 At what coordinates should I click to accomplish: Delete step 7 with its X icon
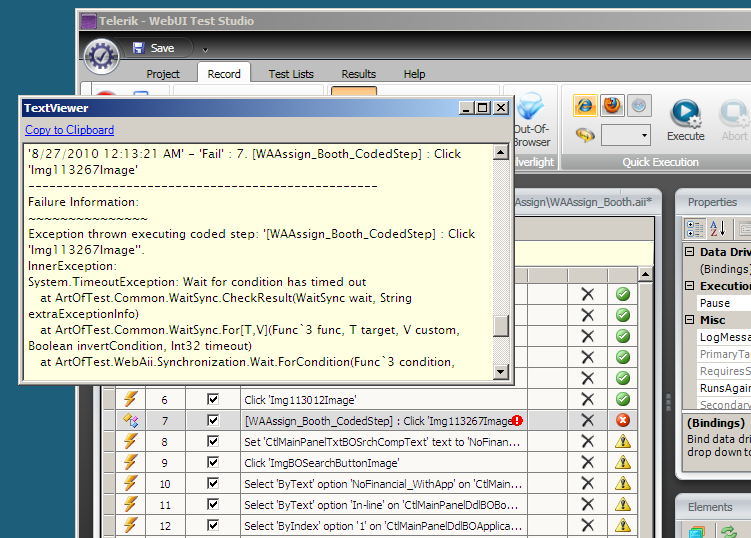pyautogui.click(x=587, y=420)
